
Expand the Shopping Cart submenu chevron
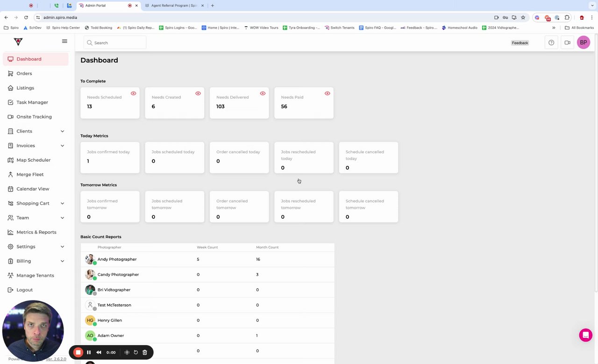(x=62, y=203)
